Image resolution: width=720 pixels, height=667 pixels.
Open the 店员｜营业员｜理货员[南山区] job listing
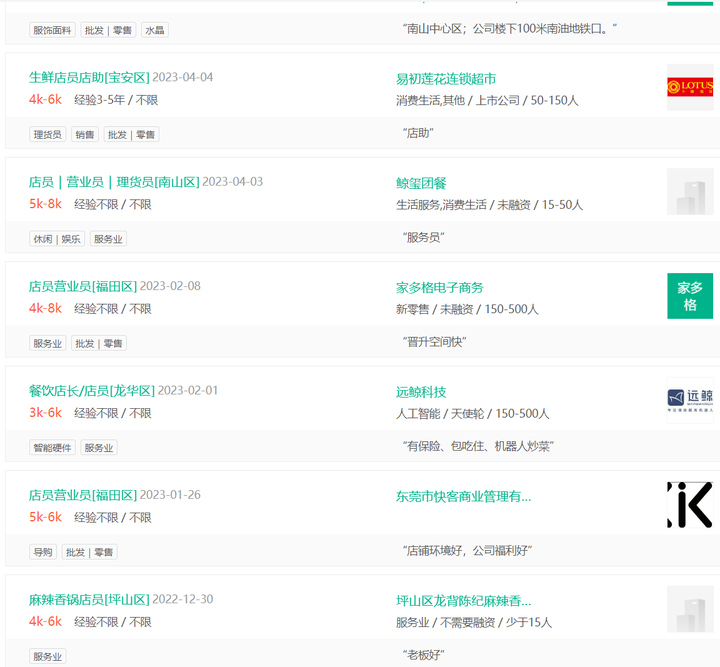pyautogui.click(x=114, y=182)
